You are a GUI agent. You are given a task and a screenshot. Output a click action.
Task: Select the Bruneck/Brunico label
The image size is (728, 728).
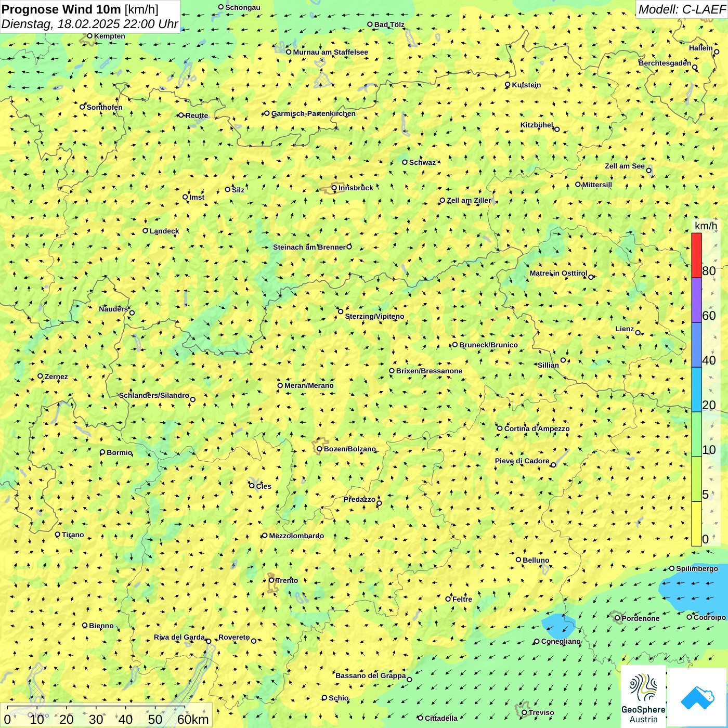point(488,345)
